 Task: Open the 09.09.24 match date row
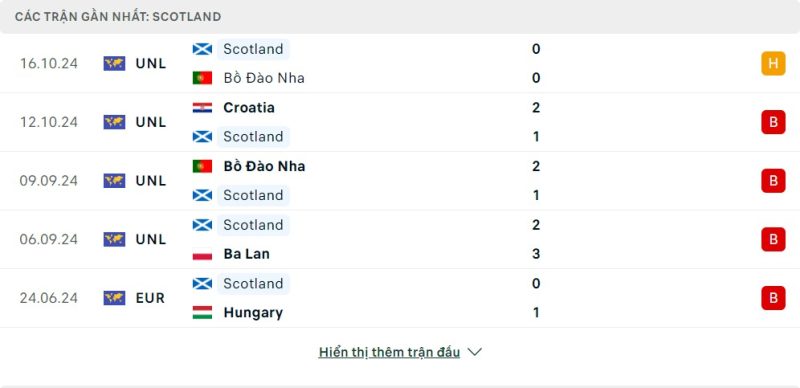click(x=400, y=181)
